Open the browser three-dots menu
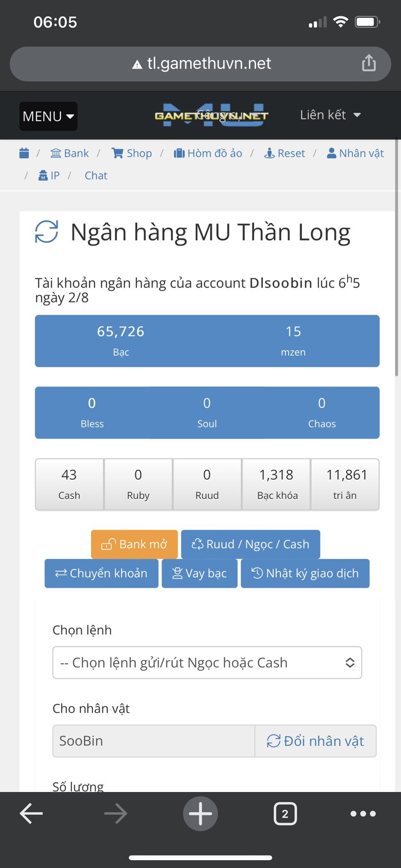Image resolution: width=401 pixels, height=868 pixels. pyautogui.click(x=363, y=814)
